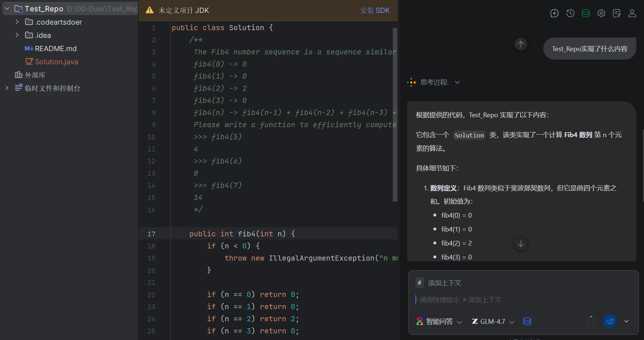Click the notes edit icon in top toolbar

(x=616, y=14)
